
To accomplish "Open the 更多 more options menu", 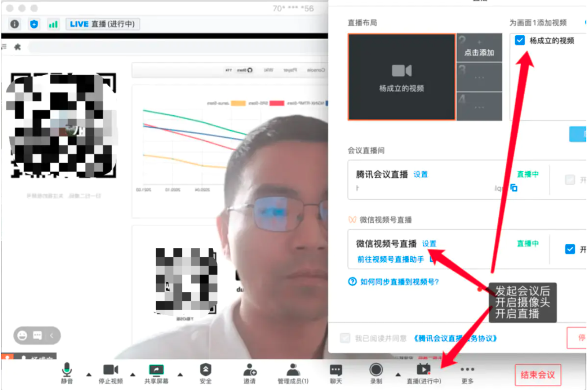I will point(467,373).
